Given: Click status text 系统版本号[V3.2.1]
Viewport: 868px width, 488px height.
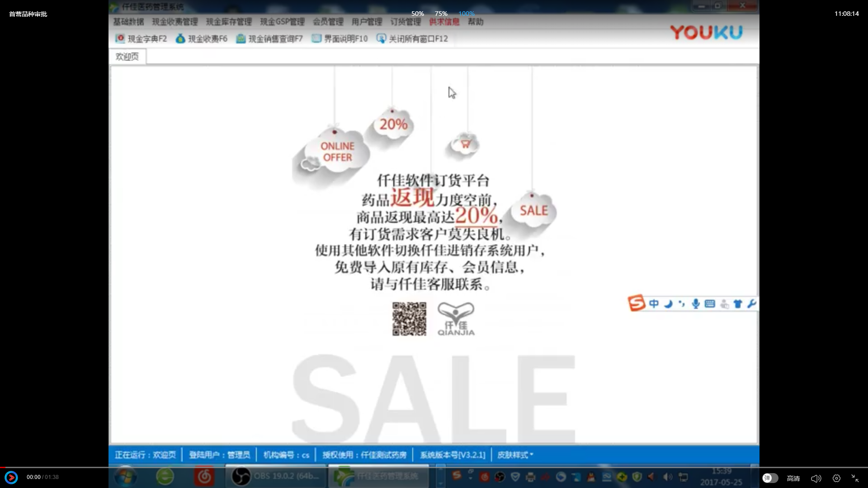Looking at the screenshot, I should point(453,455).
